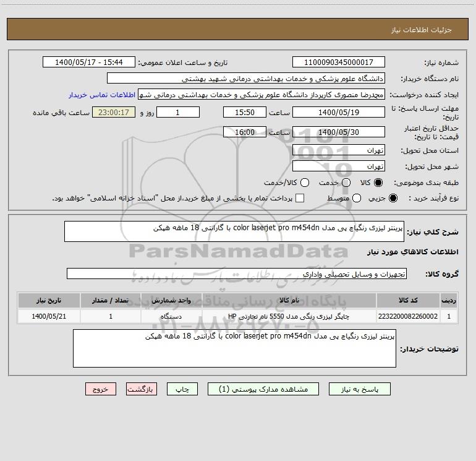Click the توضیحات خریدار text area
This screenshot has height=461, width=476.
234,348
